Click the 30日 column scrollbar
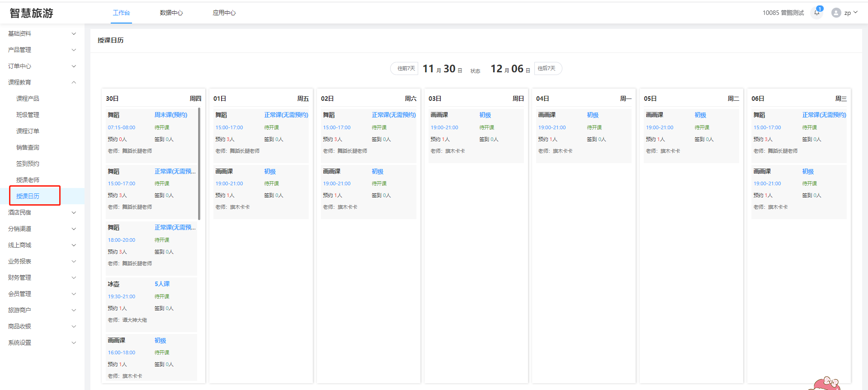 (x=199, y=164)
